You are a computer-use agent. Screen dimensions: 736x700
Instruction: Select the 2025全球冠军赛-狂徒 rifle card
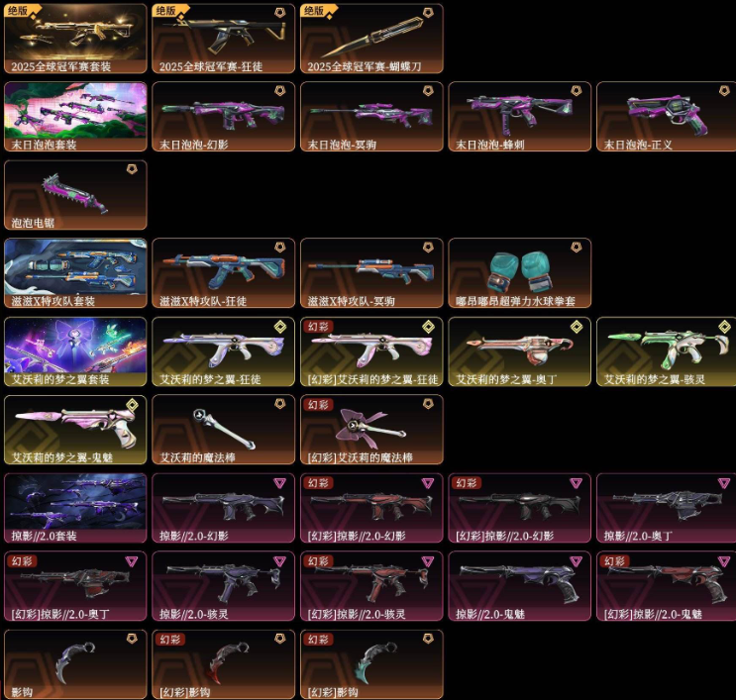[224, 39]
